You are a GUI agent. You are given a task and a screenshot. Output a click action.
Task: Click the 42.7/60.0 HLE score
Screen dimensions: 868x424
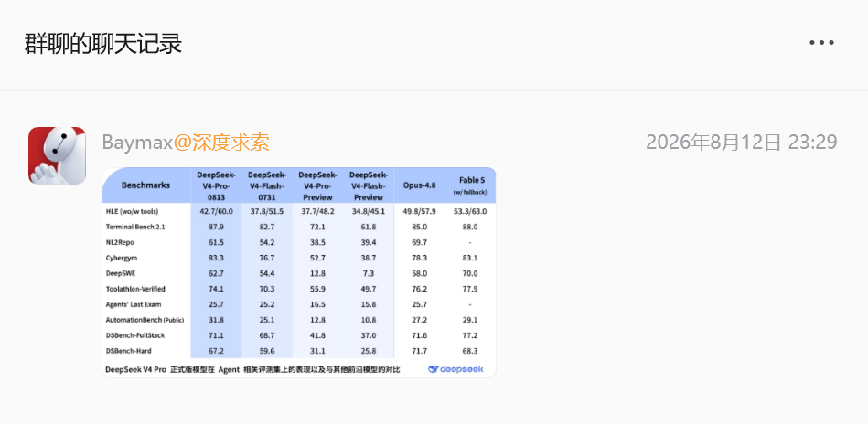click(217, 211)
